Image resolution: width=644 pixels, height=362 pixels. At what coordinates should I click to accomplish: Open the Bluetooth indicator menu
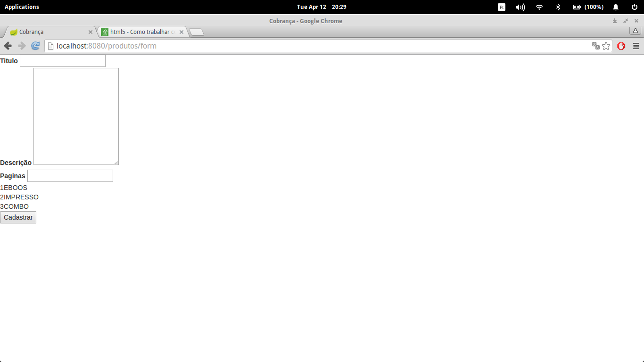pos(558,7)
